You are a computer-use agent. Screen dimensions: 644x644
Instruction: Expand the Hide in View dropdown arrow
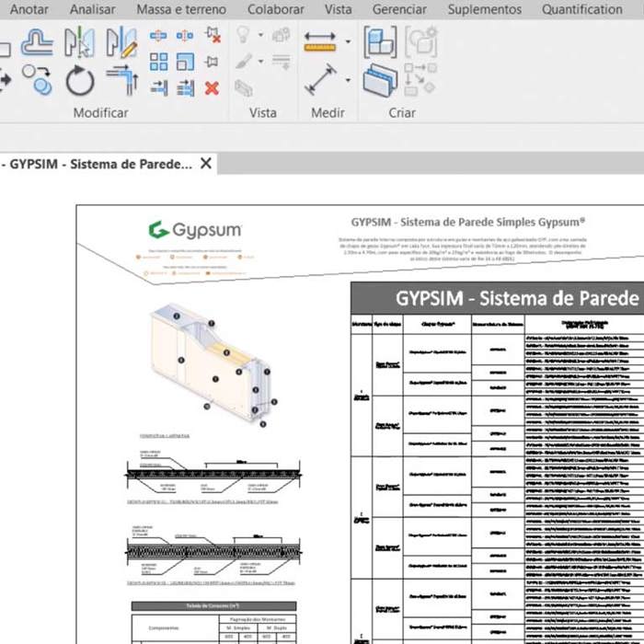[x=260, y=35]
